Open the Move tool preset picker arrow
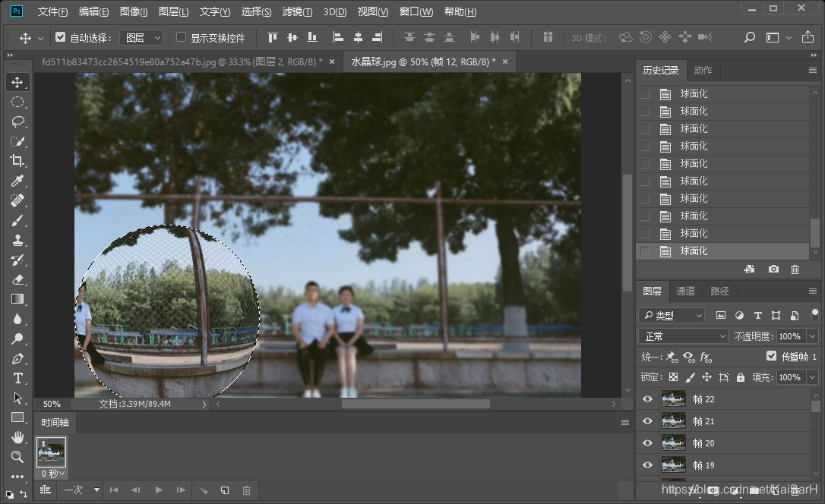The height and width of the screenshot is (504, 825). click(x=40, y=39)
